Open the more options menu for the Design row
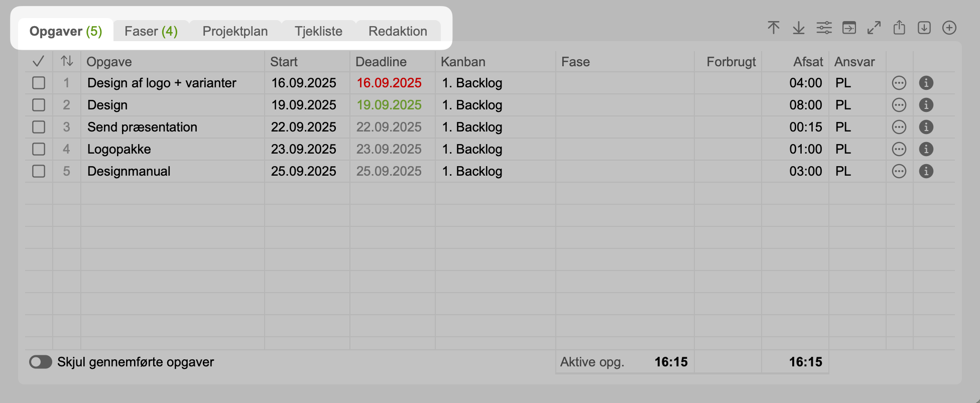The image size is (980, 403). coord(899,105)
